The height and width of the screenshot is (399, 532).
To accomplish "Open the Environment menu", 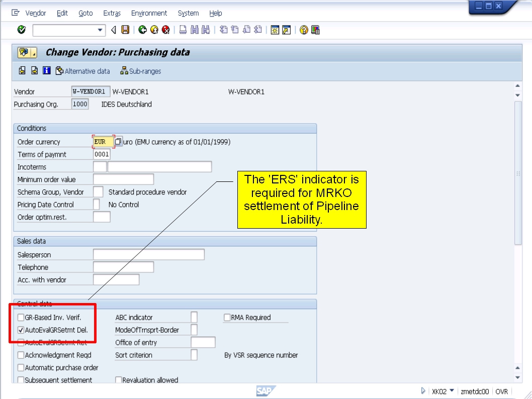I will (148, 13).
